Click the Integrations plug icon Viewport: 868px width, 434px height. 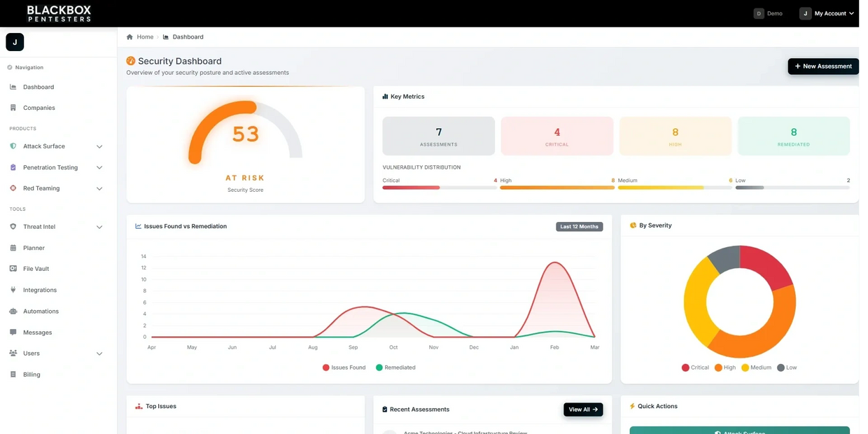coord(13,290)
